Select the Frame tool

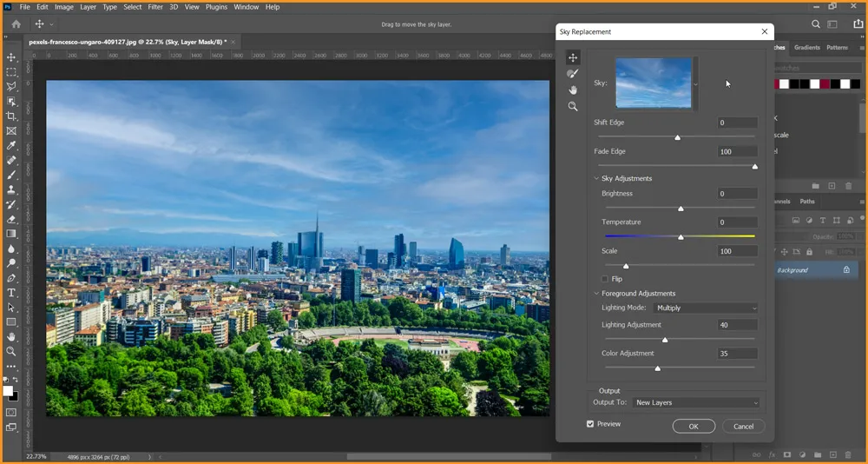pos(11,131)
